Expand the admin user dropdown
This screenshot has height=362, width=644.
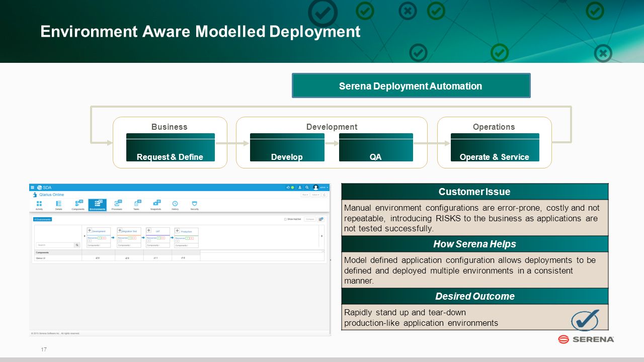pyautogui.click(x=320, y=187)
